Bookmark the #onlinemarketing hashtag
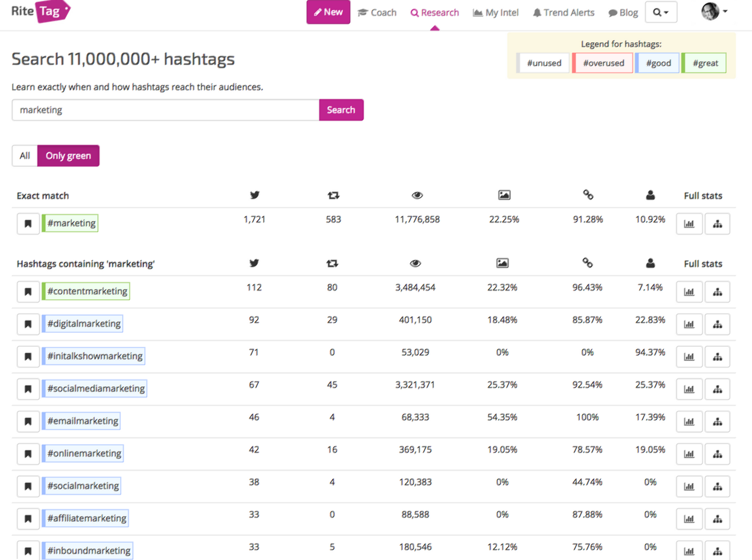The width and height of the screenshot is (752, 560). [28, 454]
